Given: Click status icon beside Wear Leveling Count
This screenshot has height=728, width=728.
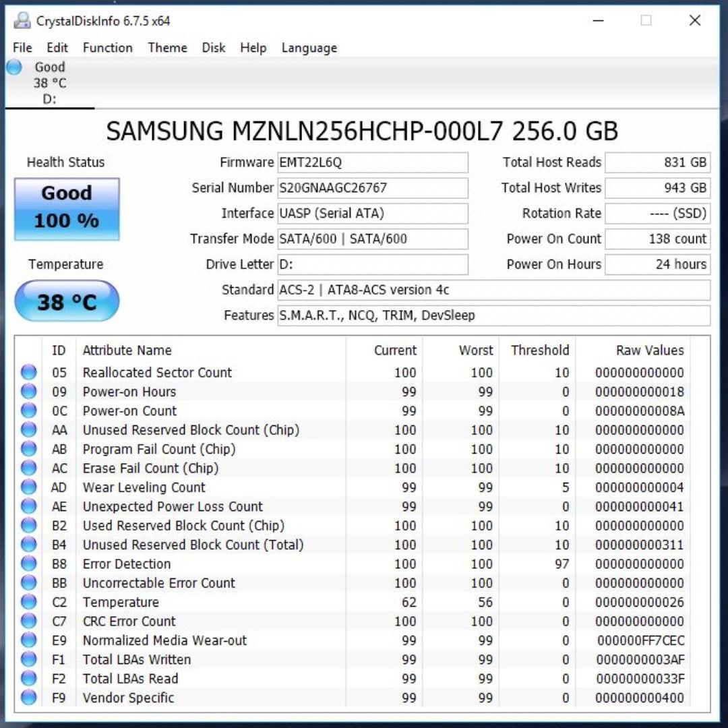Looking at the screenshot, I should [28, 487].
